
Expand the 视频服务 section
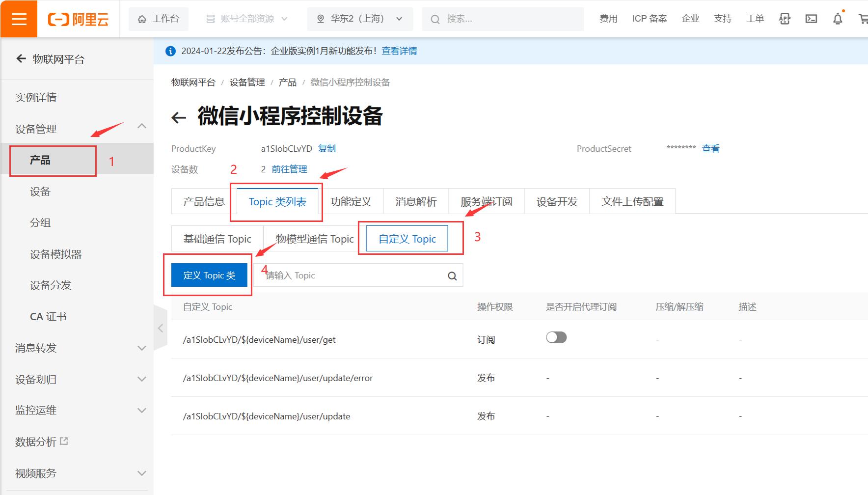click(142, 473)
